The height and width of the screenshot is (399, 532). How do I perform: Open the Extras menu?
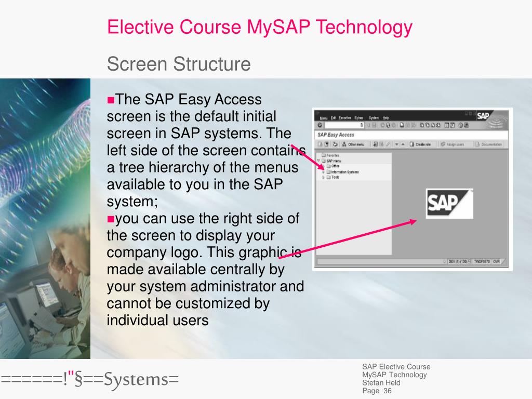click(359, 118)
